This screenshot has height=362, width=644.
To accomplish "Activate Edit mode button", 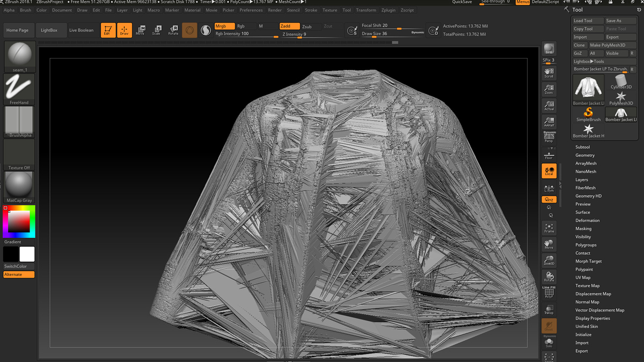I will pyautogui.click(x=108, y=31).
